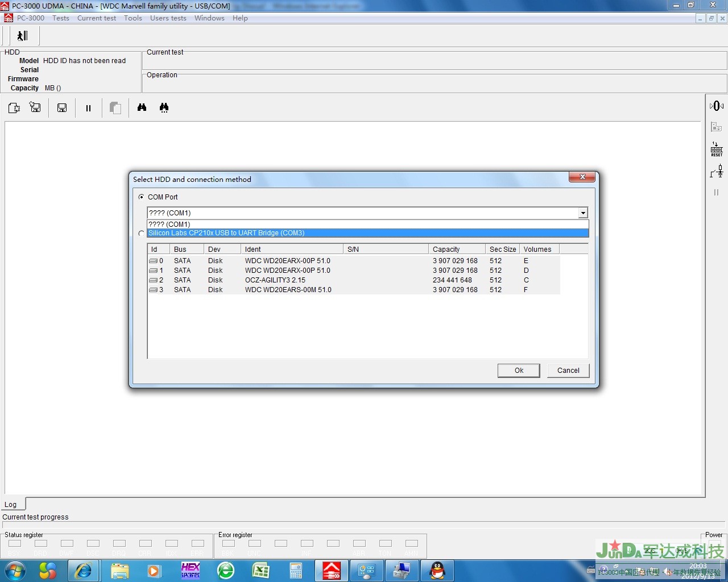Click the save floppy disk icon
The height and width of the screenshot is (582, 728).
(62, 107)
